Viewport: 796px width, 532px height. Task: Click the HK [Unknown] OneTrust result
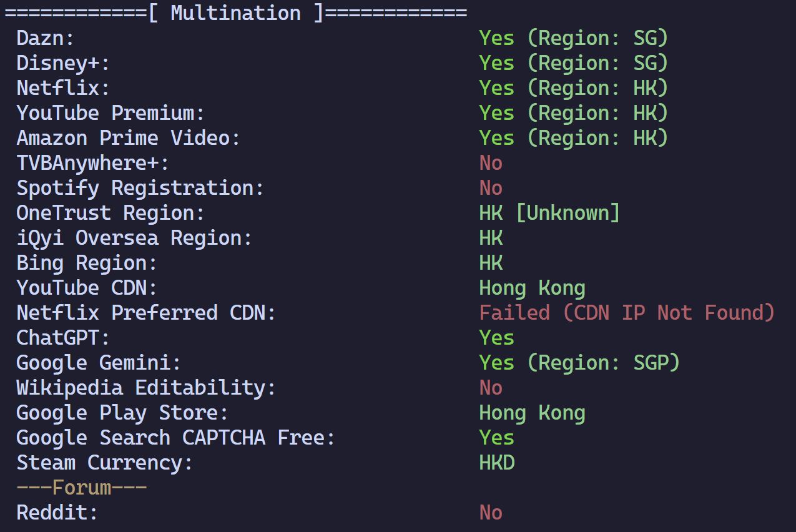click(x=549, y=213)
